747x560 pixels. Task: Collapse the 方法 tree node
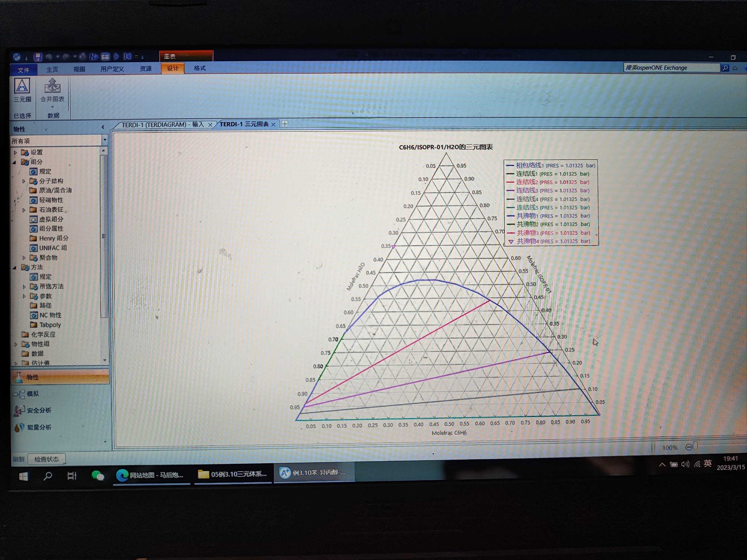click(15, 268)
